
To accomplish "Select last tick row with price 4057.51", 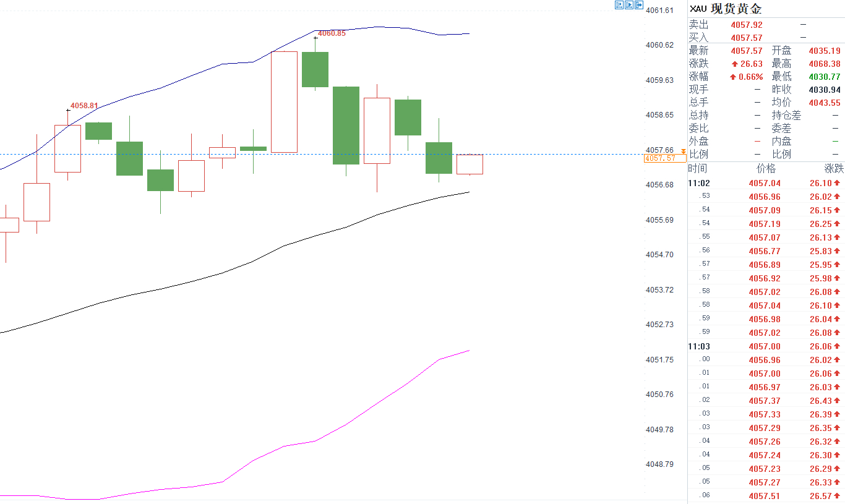I will point(766,496).
